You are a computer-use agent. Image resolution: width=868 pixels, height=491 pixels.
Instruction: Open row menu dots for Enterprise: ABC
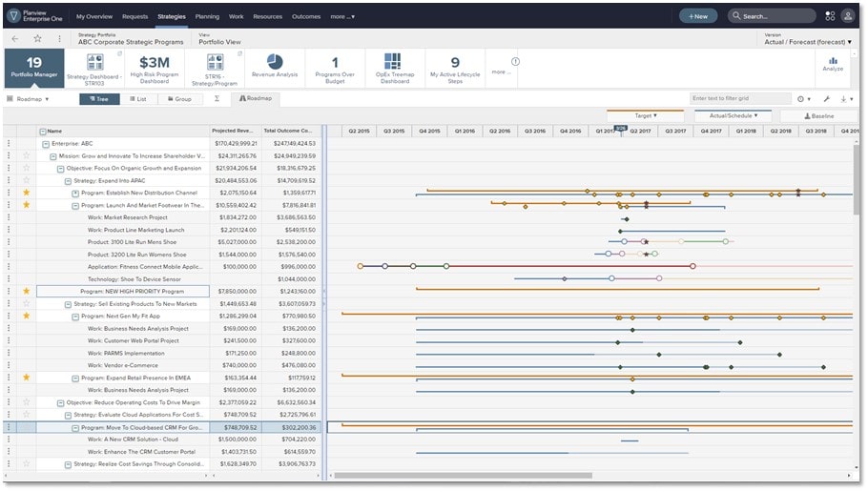[9, 143]
